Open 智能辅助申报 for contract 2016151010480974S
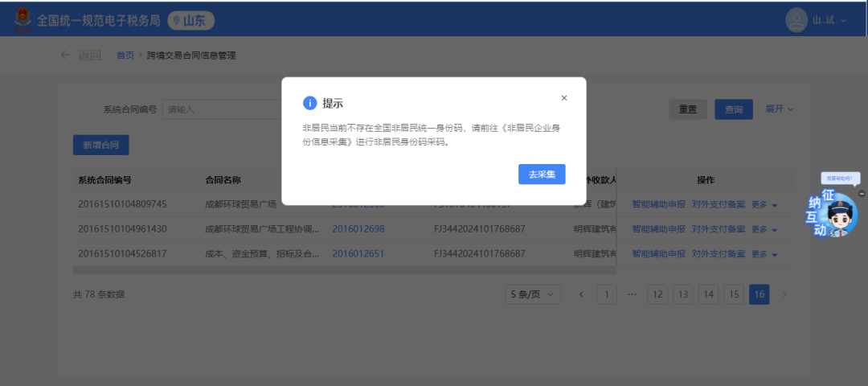 pyautogui.click(x=659, y=205)
